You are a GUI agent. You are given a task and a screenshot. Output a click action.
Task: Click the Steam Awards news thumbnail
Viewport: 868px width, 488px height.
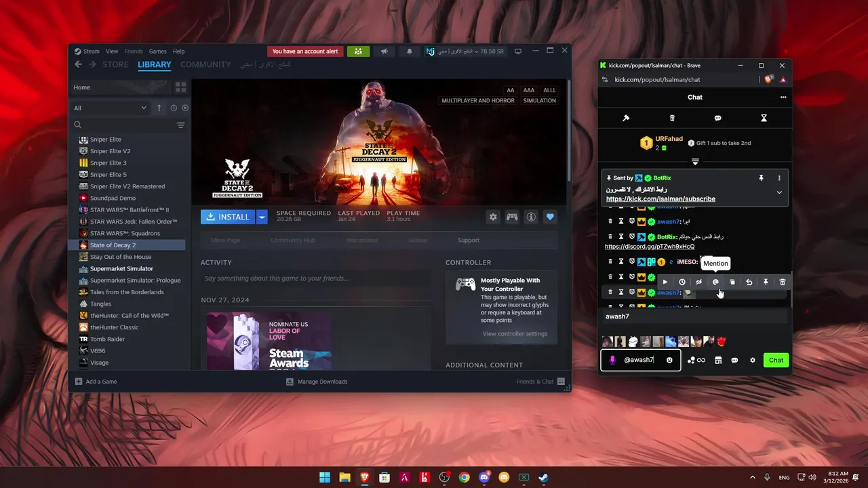point(269,341)
